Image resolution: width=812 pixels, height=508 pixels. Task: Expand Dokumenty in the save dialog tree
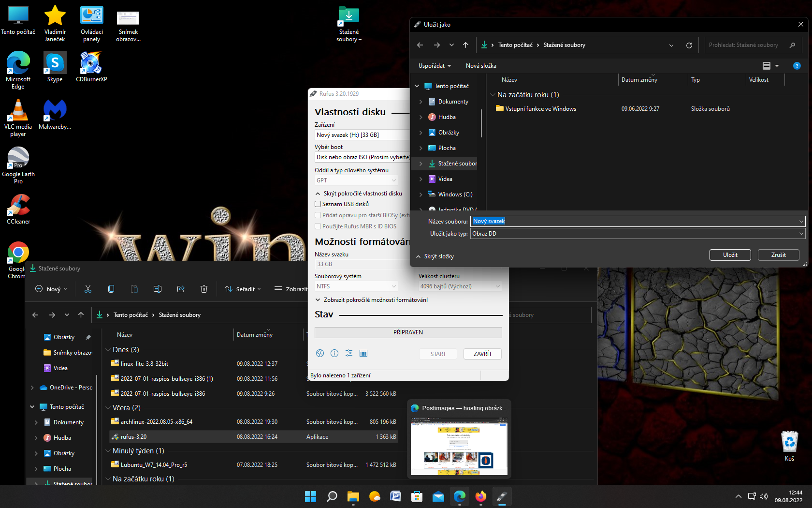click(x=420, y=102)
